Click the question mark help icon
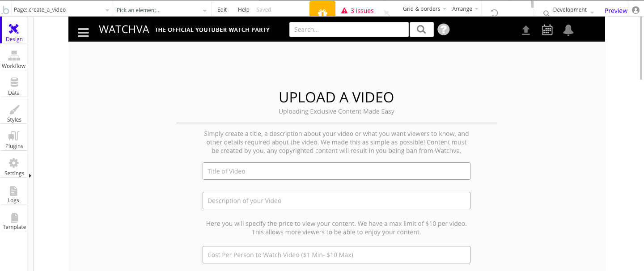Viewport: 644px width, 271px height. 444,30
